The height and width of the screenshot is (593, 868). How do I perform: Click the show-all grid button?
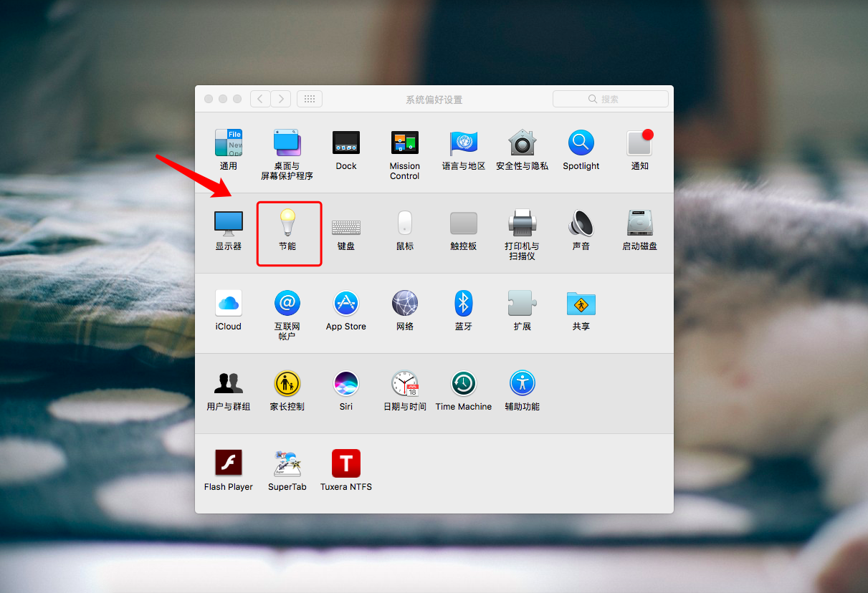310,99
